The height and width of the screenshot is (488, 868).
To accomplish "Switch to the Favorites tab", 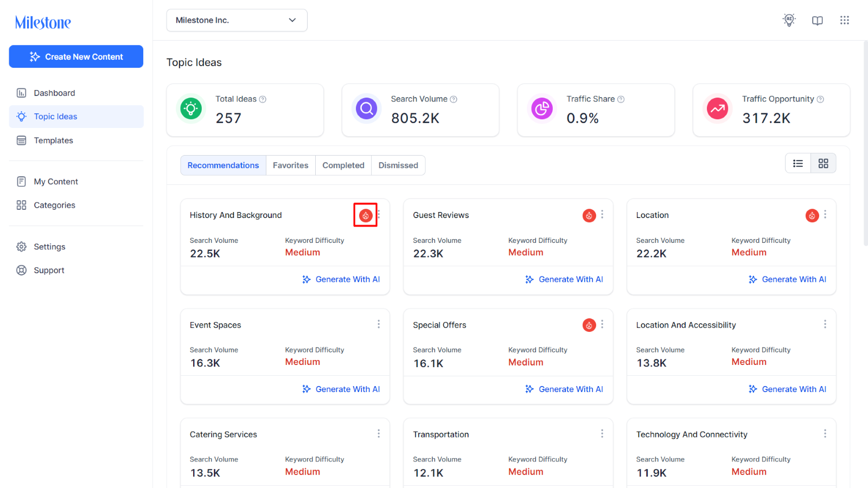I will pyautogui.click(x=291, y=165).
